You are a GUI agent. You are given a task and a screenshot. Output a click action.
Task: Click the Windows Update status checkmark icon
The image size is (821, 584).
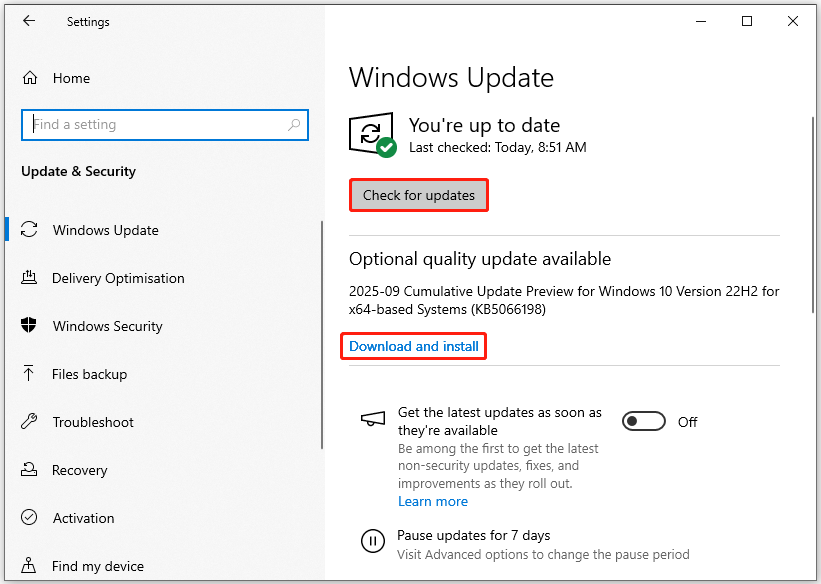coord(369,133)
